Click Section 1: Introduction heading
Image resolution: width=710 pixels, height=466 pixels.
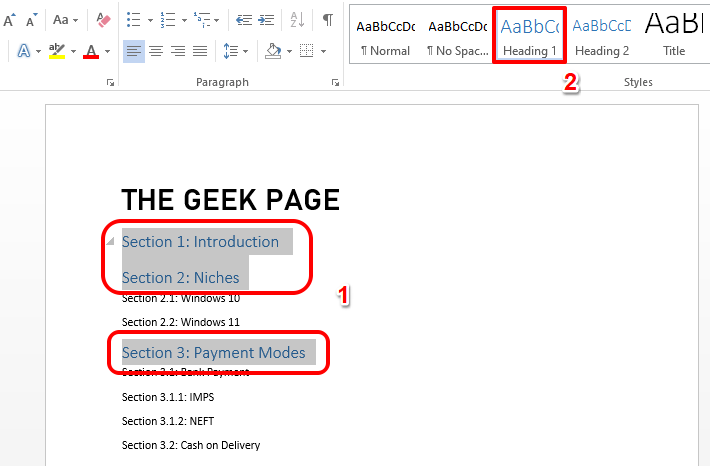200,242
